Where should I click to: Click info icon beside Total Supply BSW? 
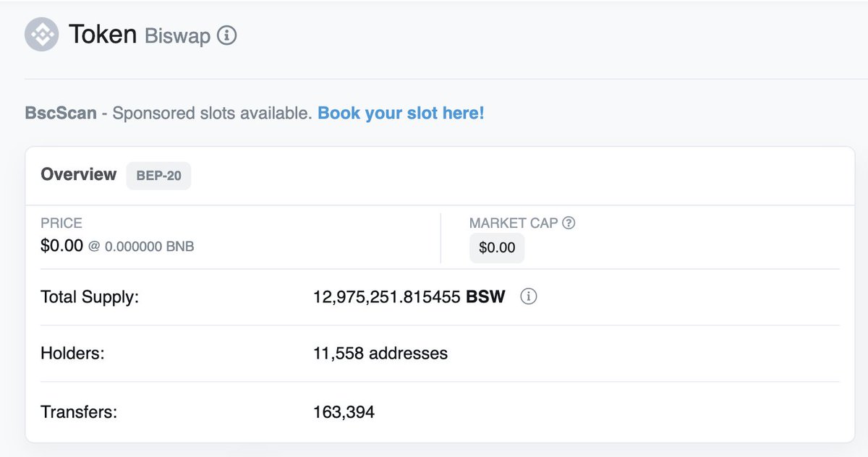[529, 296]
